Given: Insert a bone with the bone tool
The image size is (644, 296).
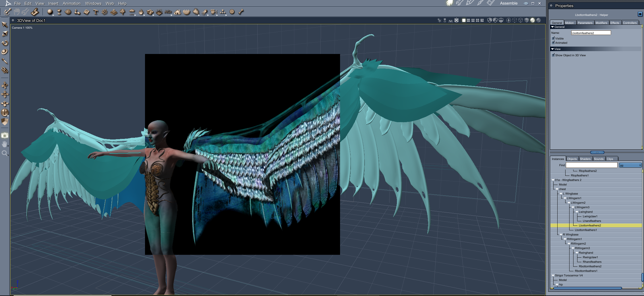Looking at the screenshot, I should pos(241,12).
